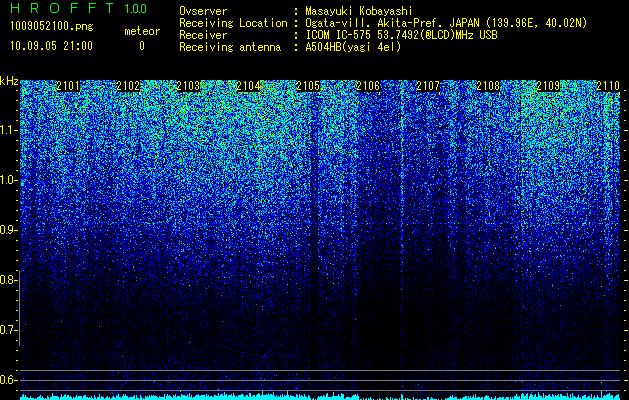Click the 2110 time marker
The height and width of the screenshot is (400, 629).
(x=608, y=86)
